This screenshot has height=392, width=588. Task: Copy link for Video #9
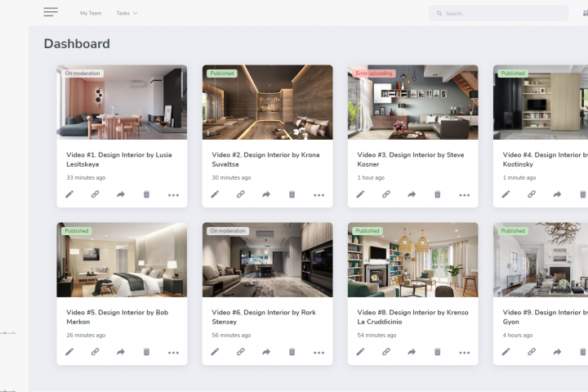tap(532, 352)
